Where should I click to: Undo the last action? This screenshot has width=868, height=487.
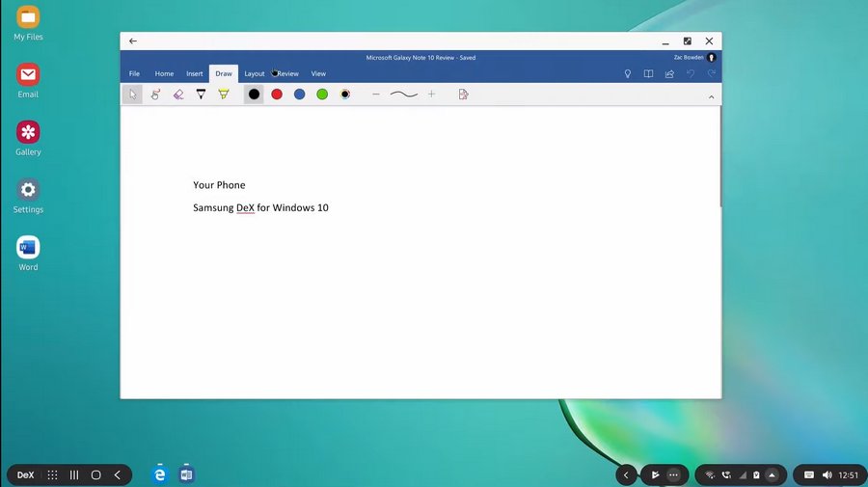click(691, 73)
